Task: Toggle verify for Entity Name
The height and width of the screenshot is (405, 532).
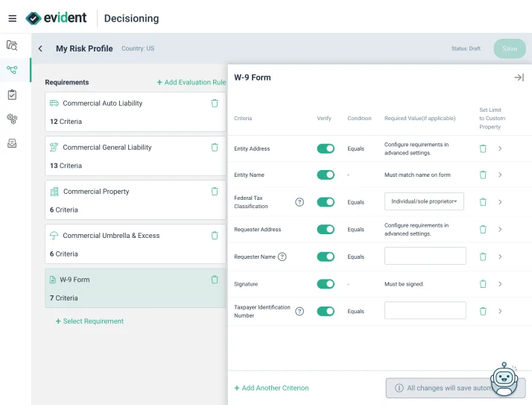Action: 326,175
